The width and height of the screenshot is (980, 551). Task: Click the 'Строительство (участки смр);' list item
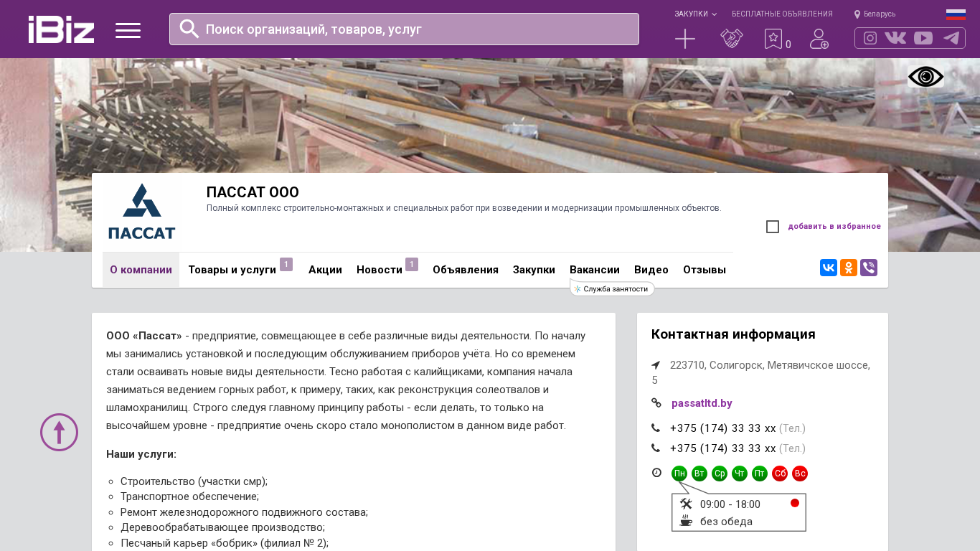tap(194, 481)
